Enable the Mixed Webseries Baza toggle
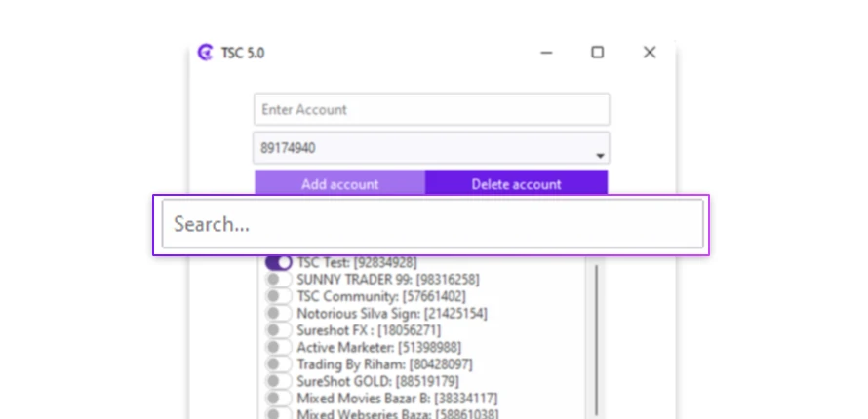The width and height of the screenshot is (868, 419). click(x=279, y=413)
